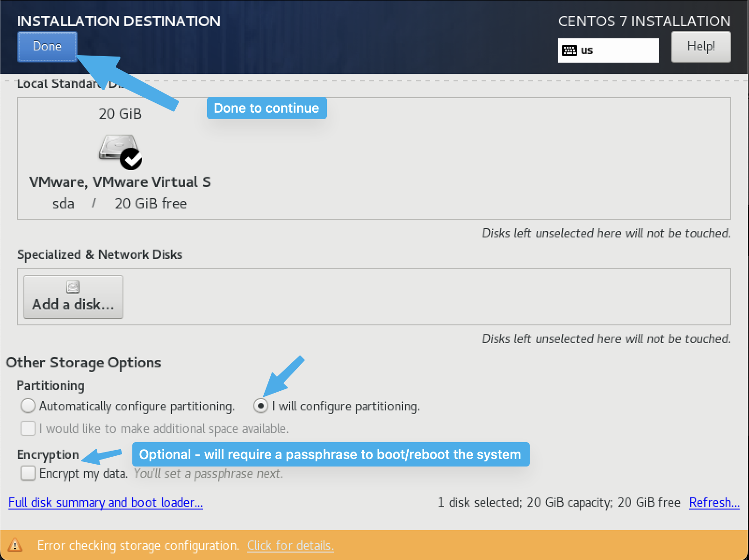Click the 'Refresh...' link
749x560 pixels.
[714, 502]
